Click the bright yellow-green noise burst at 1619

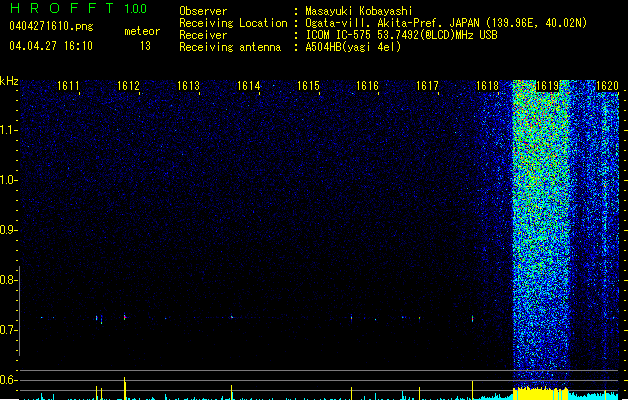click(542, 235)
